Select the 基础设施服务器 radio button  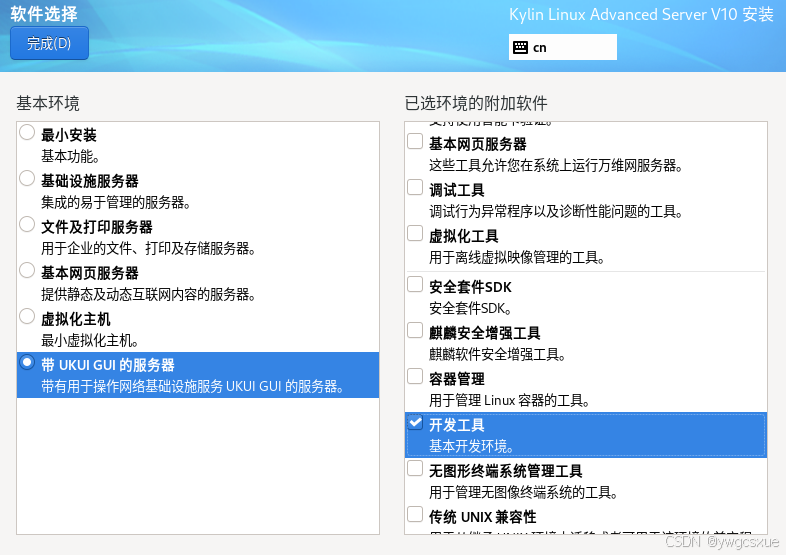27,178
